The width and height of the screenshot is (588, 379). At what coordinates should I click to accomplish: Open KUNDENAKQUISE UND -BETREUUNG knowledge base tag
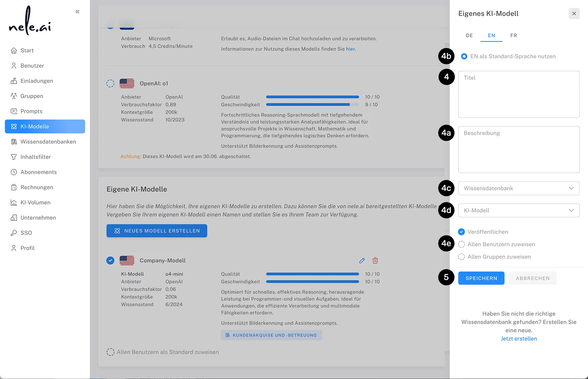pyautogui.click(x=271, y=335)
